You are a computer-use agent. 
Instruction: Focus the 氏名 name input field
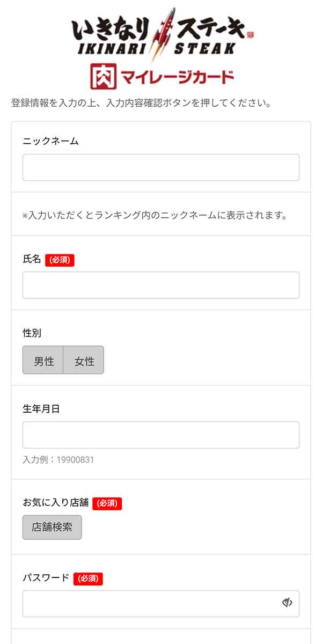(161, 285)
